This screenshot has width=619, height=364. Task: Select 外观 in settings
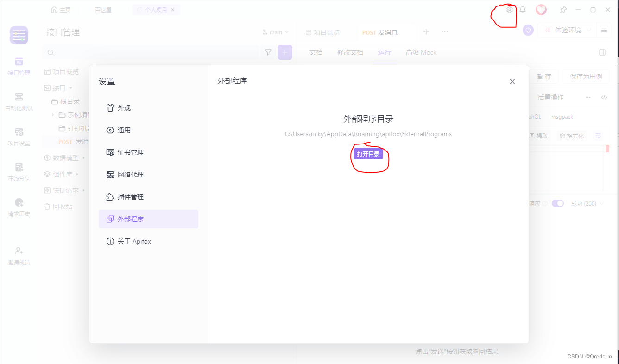pyautogui.click(x=148, y=108)
